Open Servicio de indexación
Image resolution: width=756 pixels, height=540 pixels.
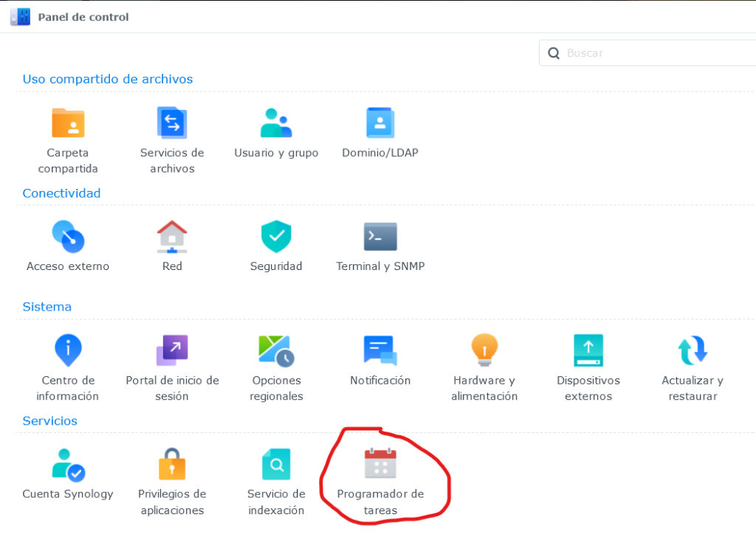pos(276,465)
